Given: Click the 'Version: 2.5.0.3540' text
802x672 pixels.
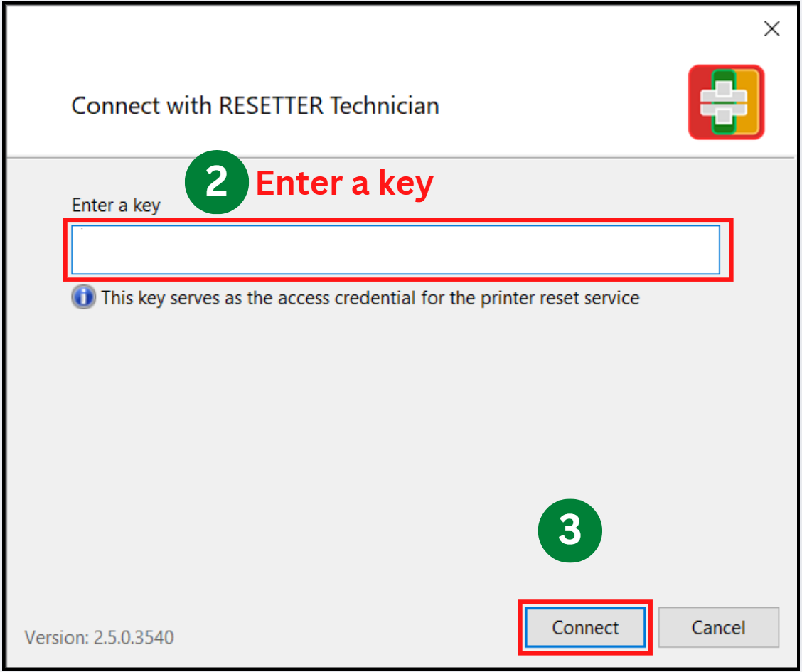Looking at the screenshot, I should pyautogui.click(x=100, y=637).
